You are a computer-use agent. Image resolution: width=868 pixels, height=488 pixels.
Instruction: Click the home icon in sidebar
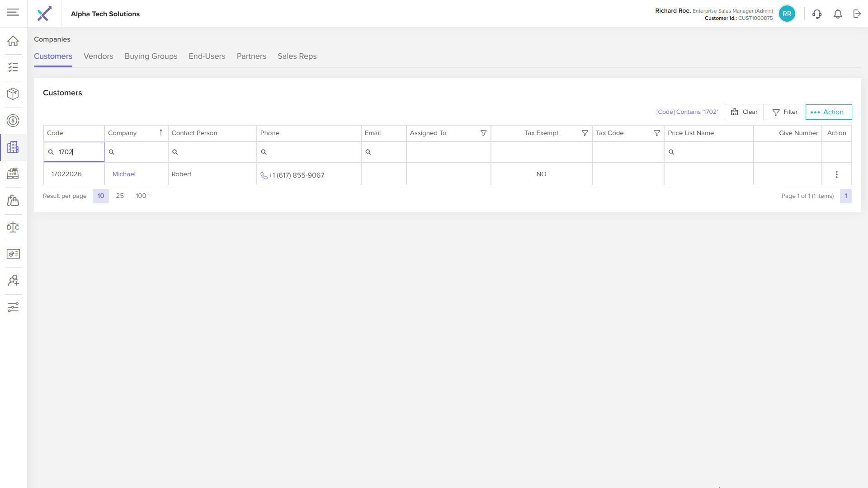point(13,41)
